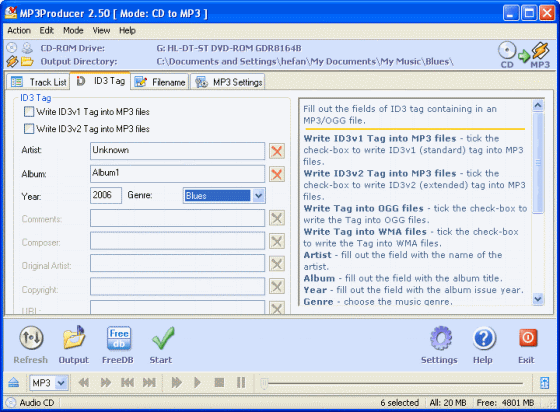
Task: Click the Artist input field showing Unknown
Action: click(178, 151)
